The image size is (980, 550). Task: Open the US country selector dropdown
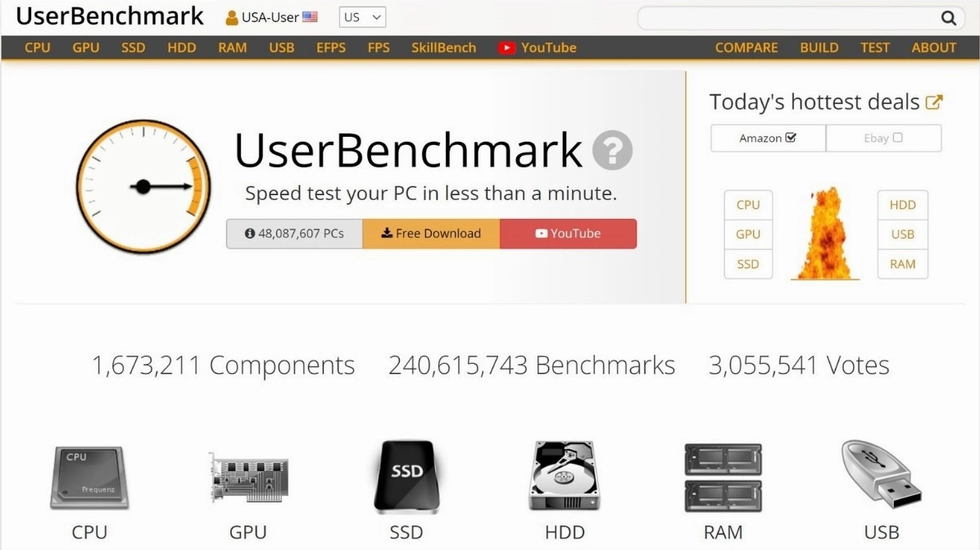pos(361,16)
